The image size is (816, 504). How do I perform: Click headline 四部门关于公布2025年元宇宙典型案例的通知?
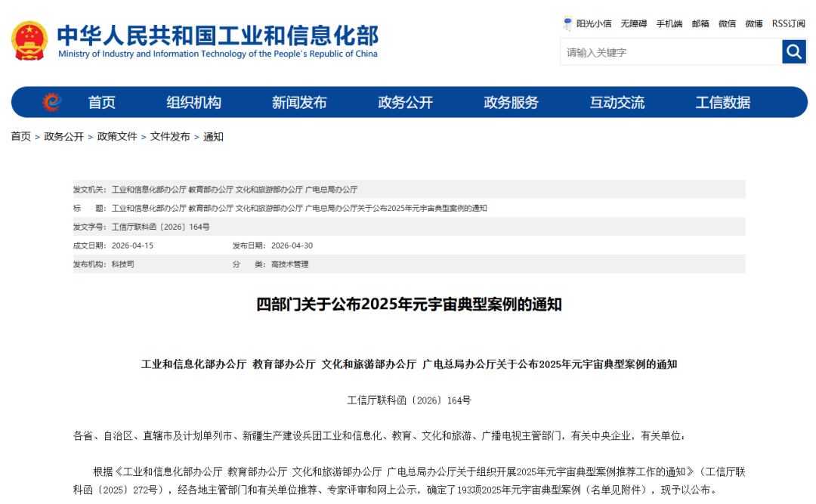coord(409,304)
